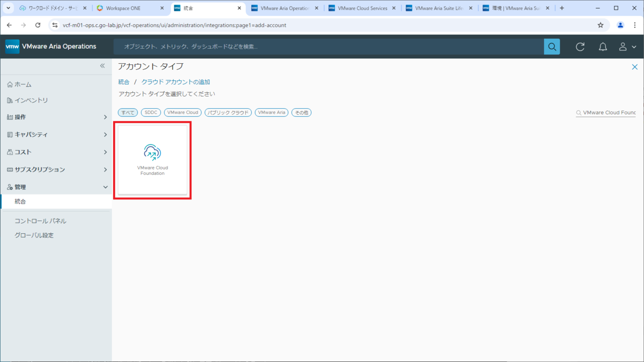Screen dimensions: 644x362
Task: Close the Workspace ONE browser tab
Action: point(162,9)
